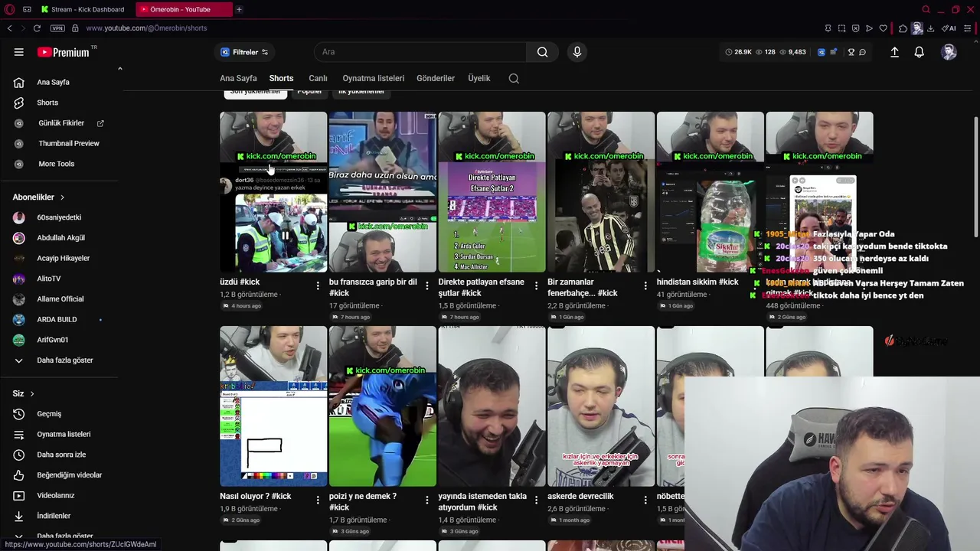The image size is (980, 551).
Task: Open options menu for Direkte patlayan efsane short
Action: (x=537, y=285)
